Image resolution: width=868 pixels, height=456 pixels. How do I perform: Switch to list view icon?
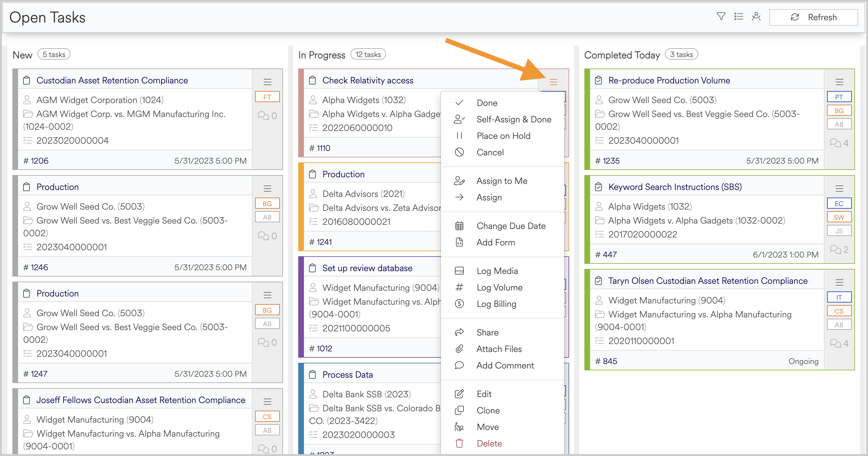click(x=739, y=17)
